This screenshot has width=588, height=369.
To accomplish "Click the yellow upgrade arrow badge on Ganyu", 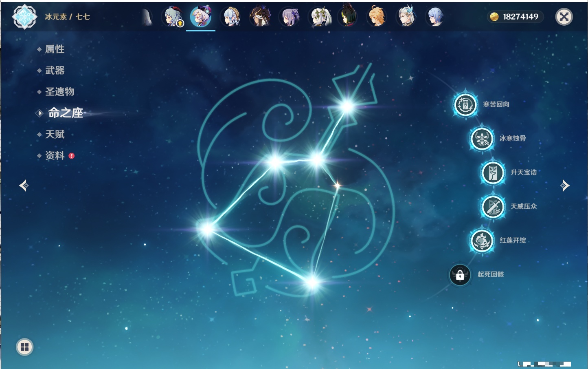I will 180,24.
